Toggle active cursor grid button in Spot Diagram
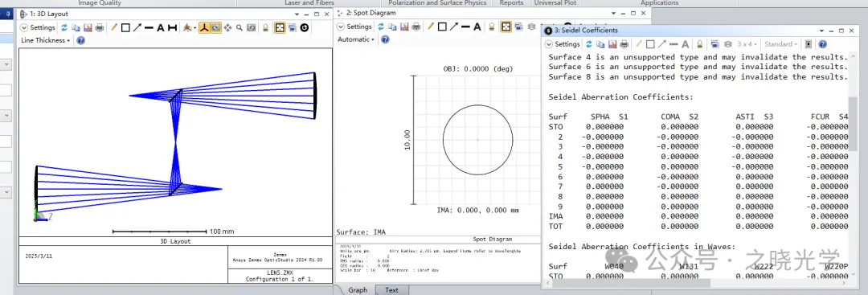 pos(506,27)
